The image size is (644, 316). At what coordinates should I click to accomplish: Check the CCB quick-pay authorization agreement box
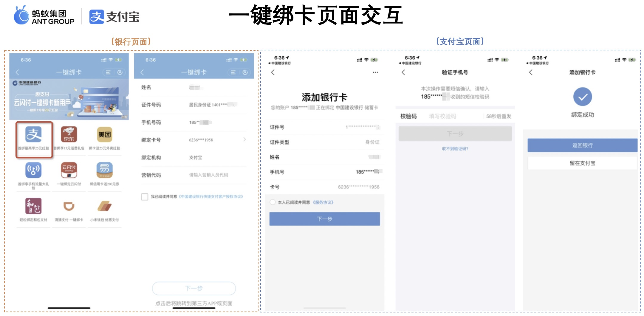pyautogui.click(x=145, y=197)
